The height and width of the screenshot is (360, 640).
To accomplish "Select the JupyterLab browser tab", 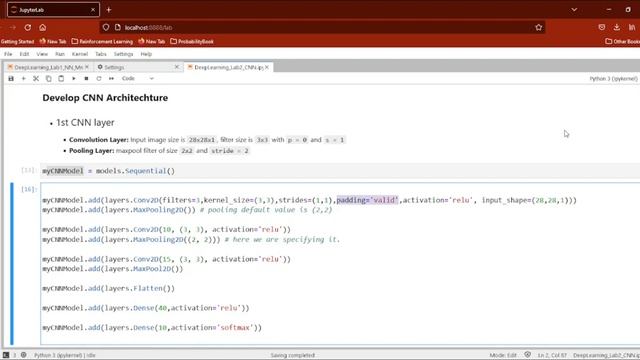I will [53, 10].
